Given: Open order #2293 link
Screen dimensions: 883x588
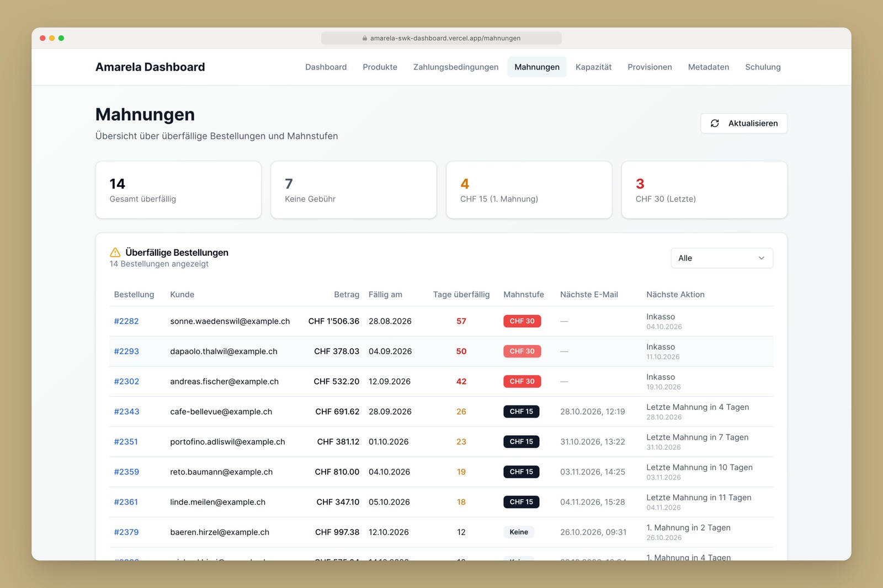Looking at the screenshot, I should click(126, 351).
